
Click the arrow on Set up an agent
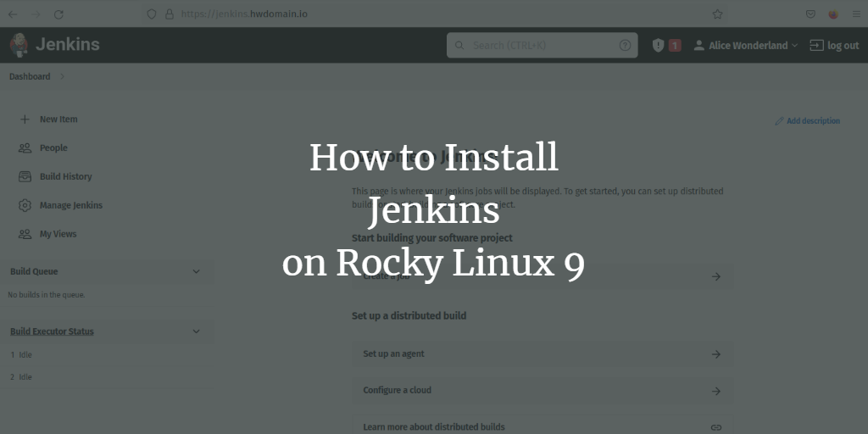tap(716, 354)
